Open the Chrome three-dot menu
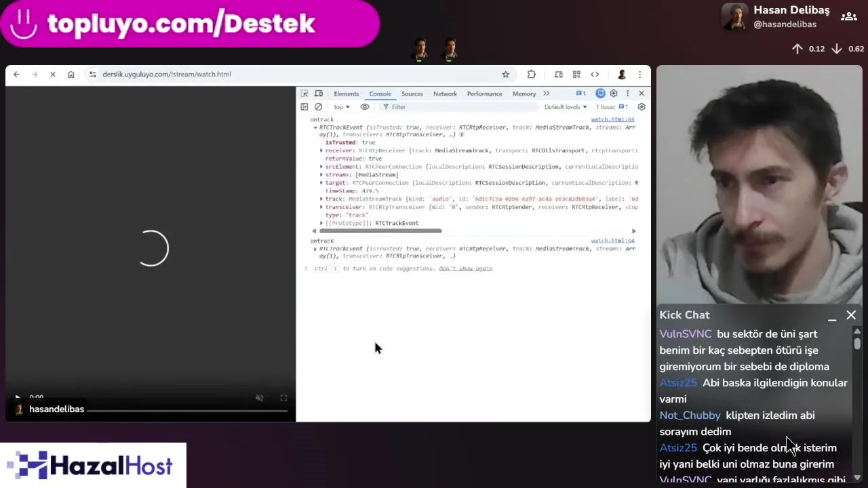The image size is (868, 488). [x=639, y=75]
